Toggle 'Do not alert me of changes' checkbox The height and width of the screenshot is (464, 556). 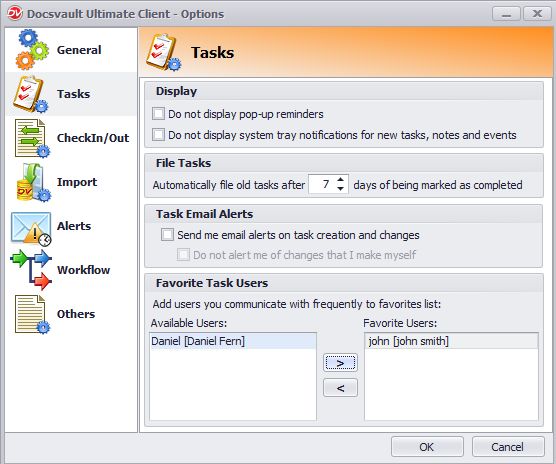pos(183,255)
